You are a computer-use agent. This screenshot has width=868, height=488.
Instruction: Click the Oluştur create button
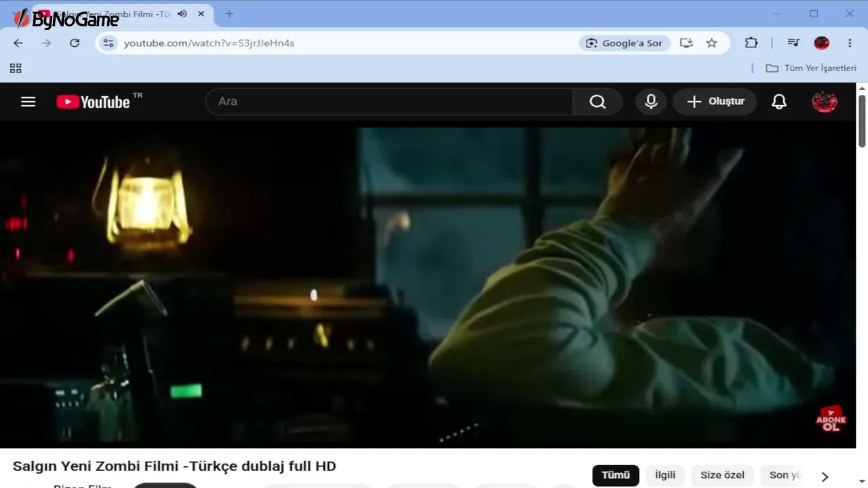click(x=715, y=102)
